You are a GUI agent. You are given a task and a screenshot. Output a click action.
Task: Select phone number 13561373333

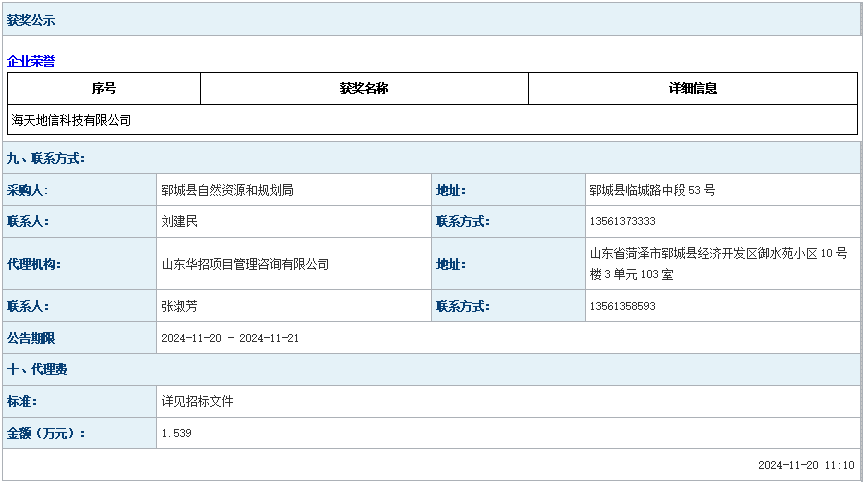click(622, 222)
